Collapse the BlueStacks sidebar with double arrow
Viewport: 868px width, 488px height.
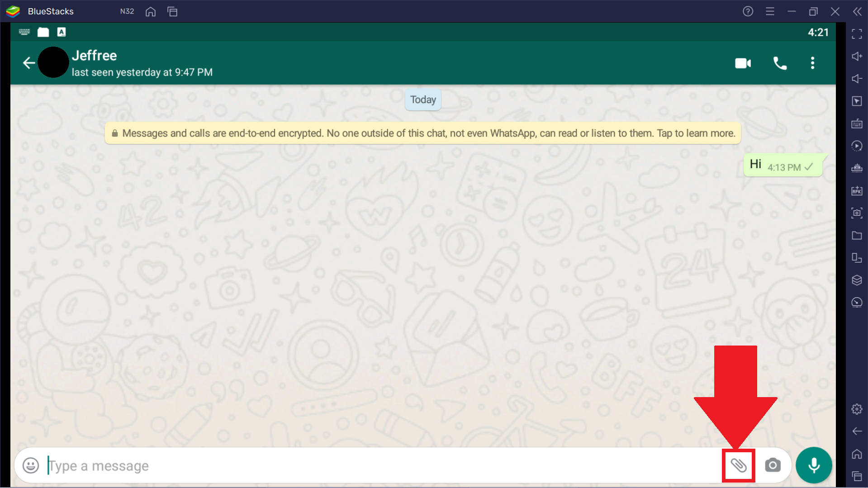(x=857, y=11)
